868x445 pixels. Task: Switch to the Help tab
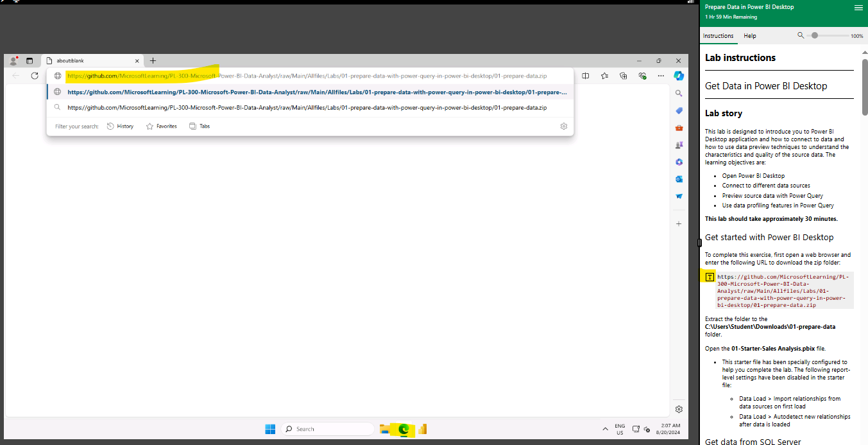[x=750, y=36]
